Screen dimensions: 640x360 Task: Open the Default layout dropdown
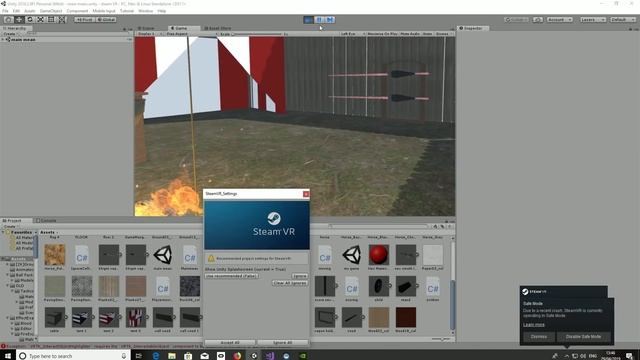[x=623, y=19]
